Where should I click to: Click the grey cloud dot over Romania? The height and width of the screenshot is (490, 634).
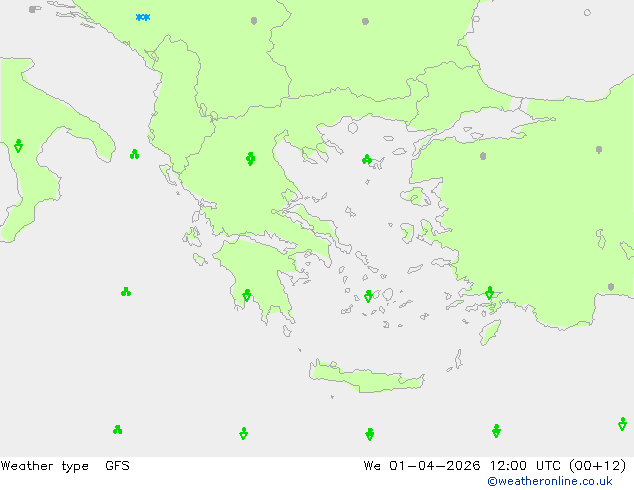(x=366, y=21)
